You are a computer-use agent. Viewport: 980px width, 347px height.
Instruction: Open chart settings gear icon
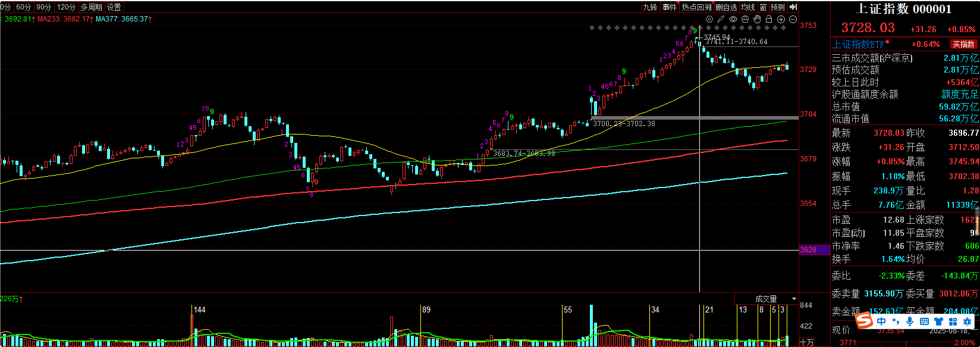coord(709,19)
